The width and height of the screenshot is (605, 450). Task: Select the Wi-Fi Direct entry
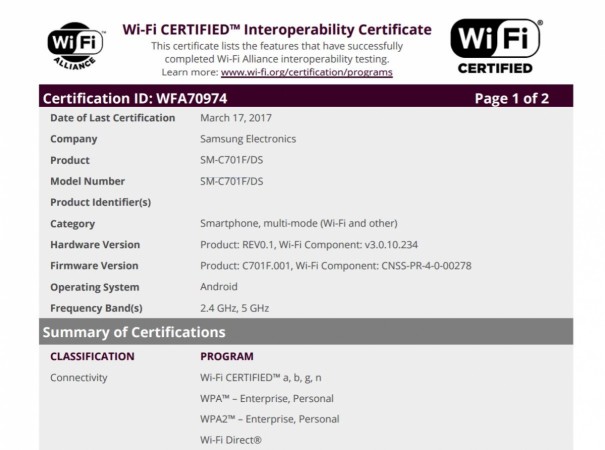[231, 440]
